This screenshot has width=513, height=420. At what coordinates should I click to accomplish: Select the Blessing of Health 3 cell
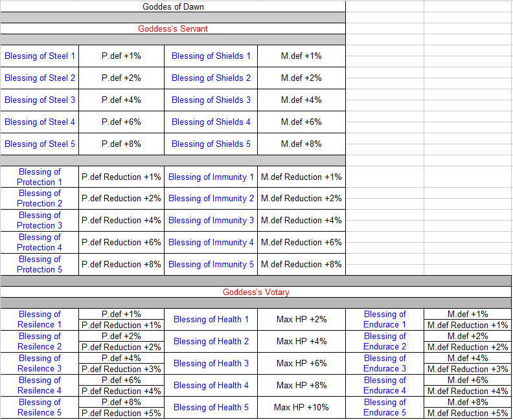point(211,364)
